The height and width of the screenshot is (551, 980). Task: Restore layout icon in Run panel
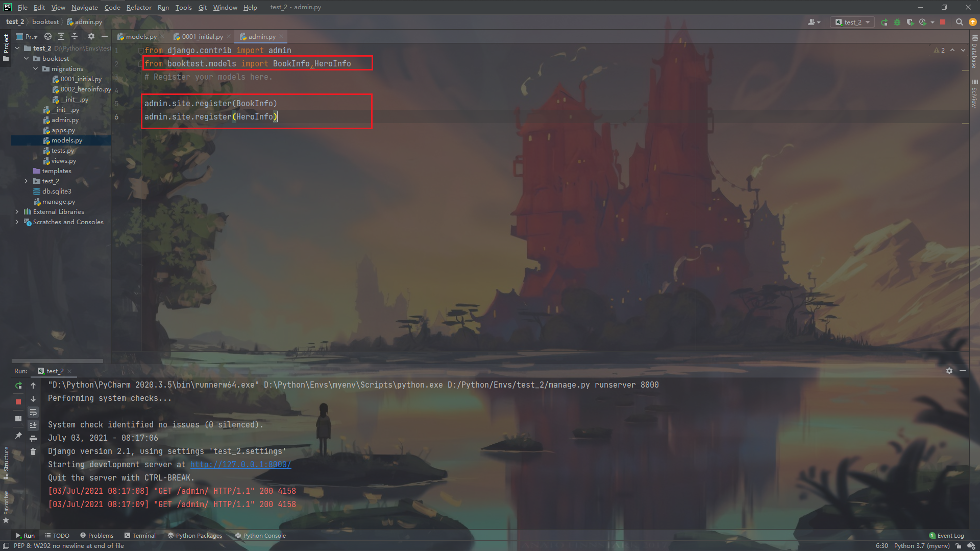18,419
